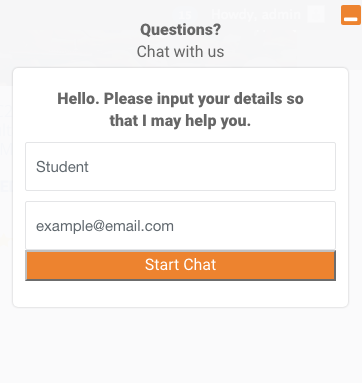Click the words 'that I may help you.'
The width and height of the screenshot is (362, 383).
tap(180, 121)
